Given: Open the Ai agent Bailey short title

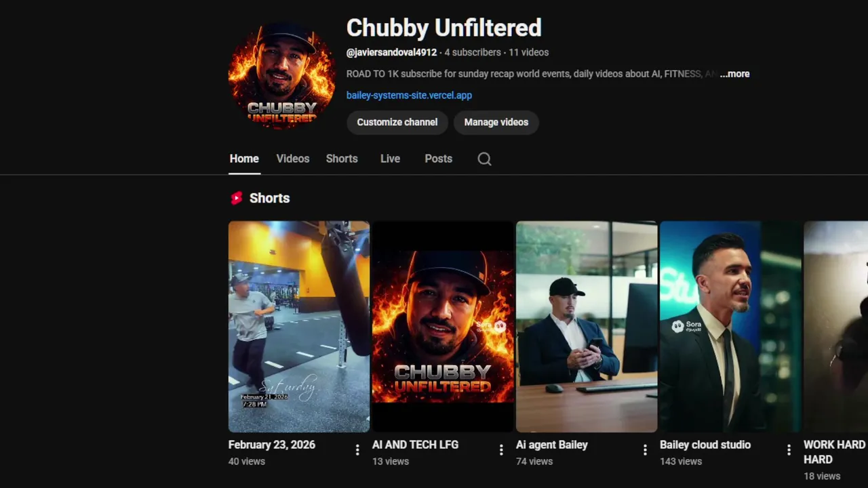Looking at the screenshot, I should point(552,445).
